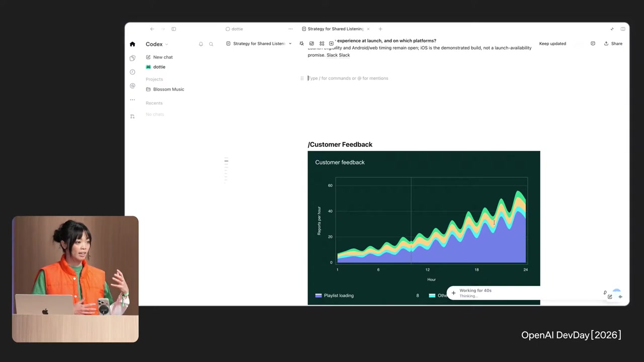Open the stacked pages icon in the sidebar
The width and height of the screenshot is (644, 362).
pyautogui.click(x=132, y=58)
